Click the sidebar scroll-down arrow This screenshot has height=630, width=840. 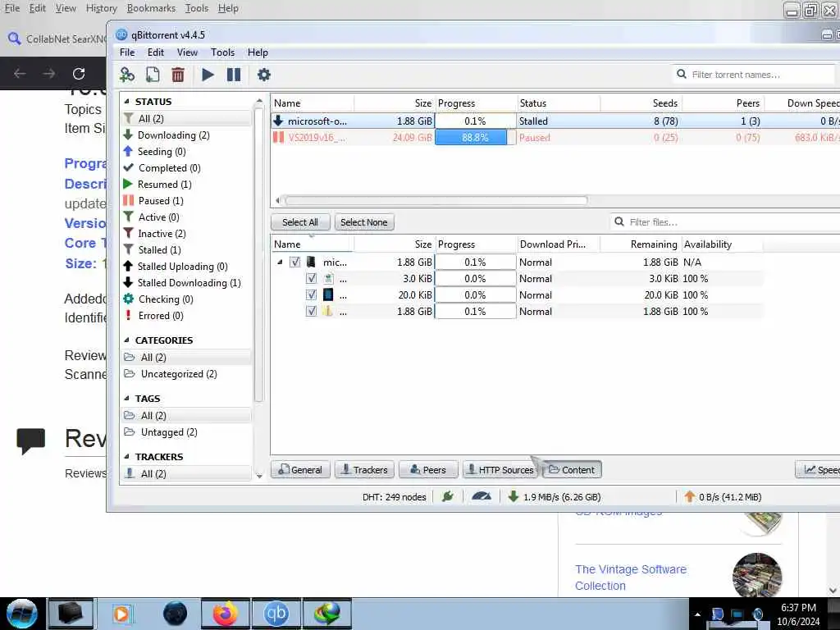[259, 475]
